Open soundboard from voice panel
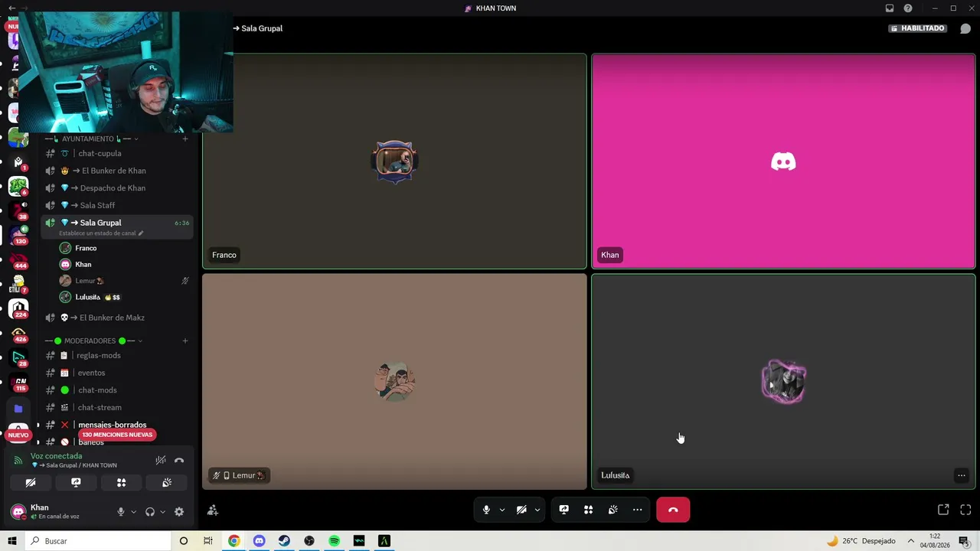Image resolution: width=980 pixels, height=551 pixels. [167, 483]
